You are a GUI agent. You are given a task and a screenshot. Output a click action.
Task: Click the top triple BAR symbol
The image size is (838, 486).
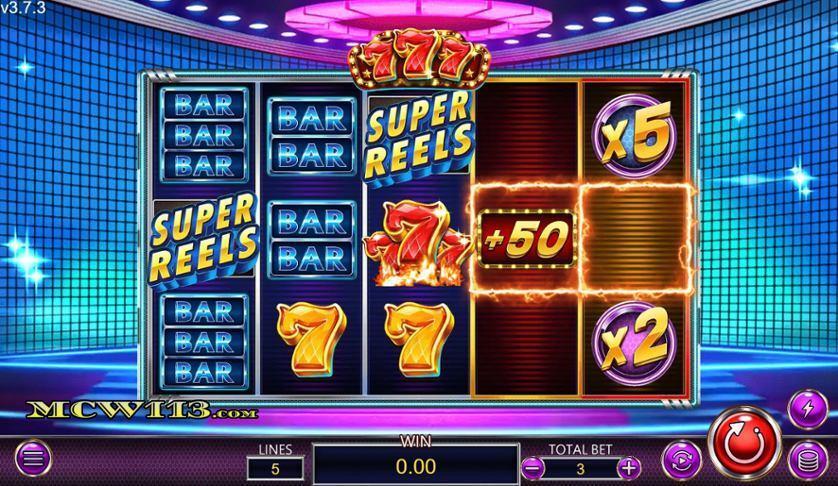204,135
